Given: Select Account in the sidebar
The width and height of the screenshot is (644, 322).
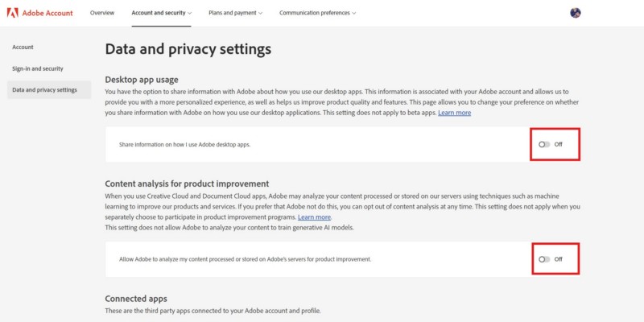Looking at the screenshot, I should (23, 47).
